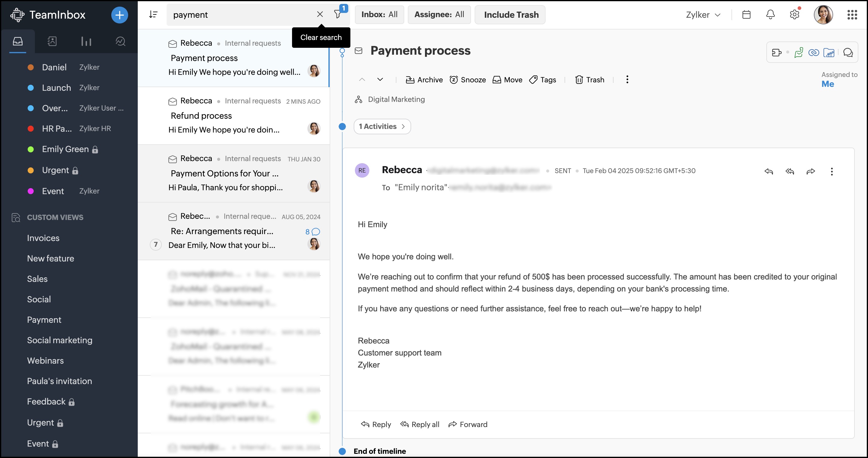868x458 pixels.
Task: Open the contacts tab icon in sidebar
Action: [x=52, y=41]
